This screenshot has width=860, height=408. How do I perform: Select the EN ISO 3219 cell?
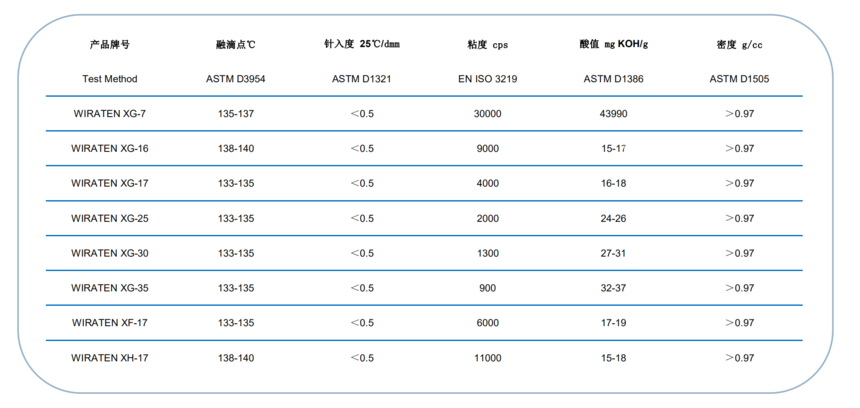[488, 79]
